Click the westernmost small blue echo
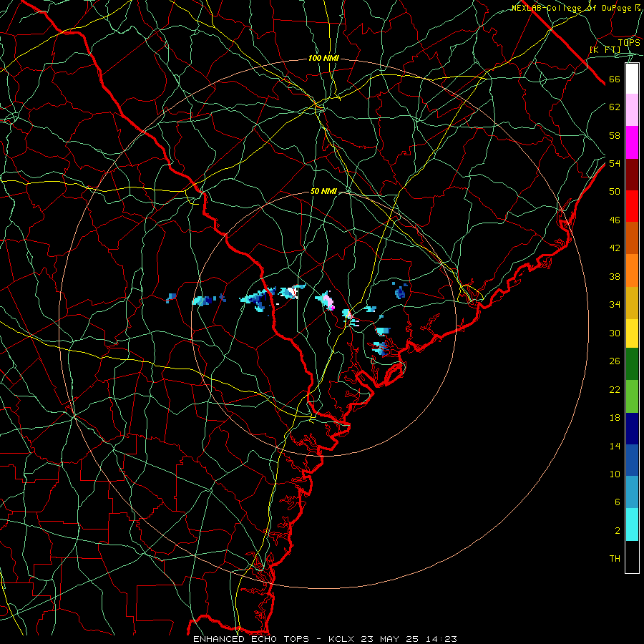Screen dimensions: 644x644 (171, 298)
